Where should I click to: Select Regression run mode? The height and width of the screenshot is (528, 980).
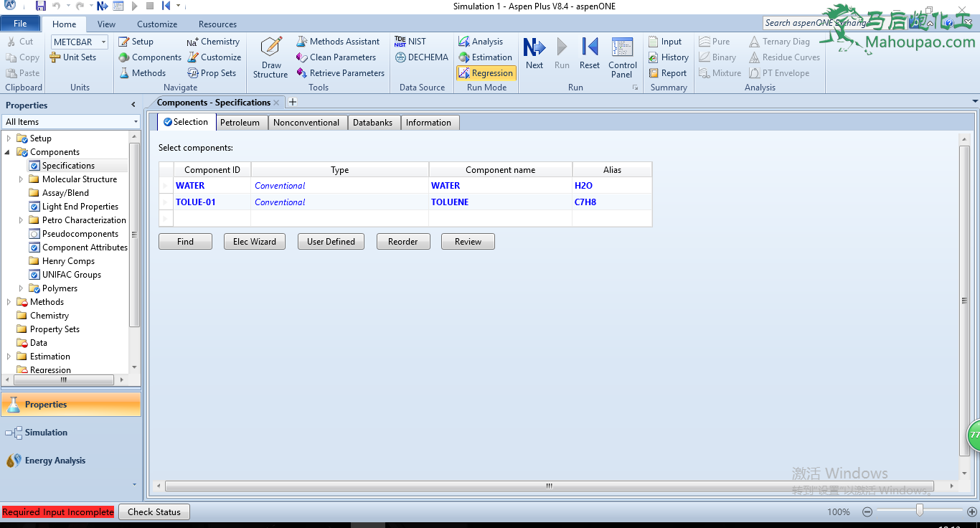[x=486, y=73]
